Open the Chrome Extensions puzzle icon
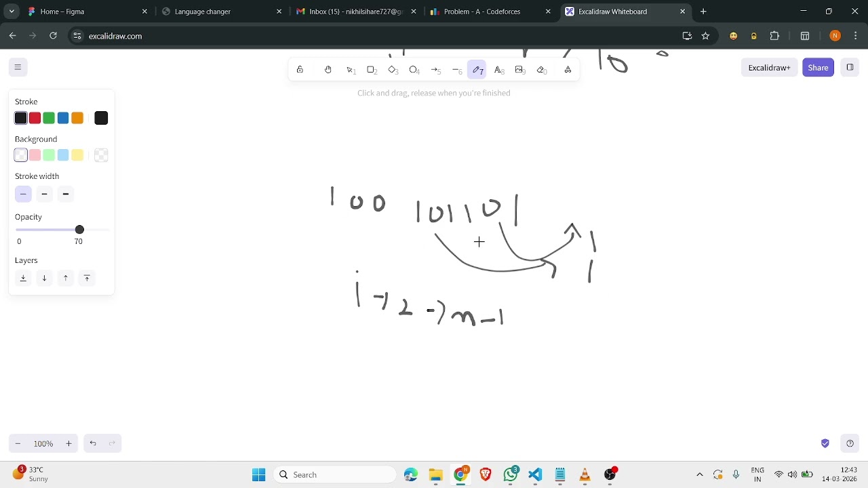The height and width of the screenshot is (488, 868). (x=774, y=36)
